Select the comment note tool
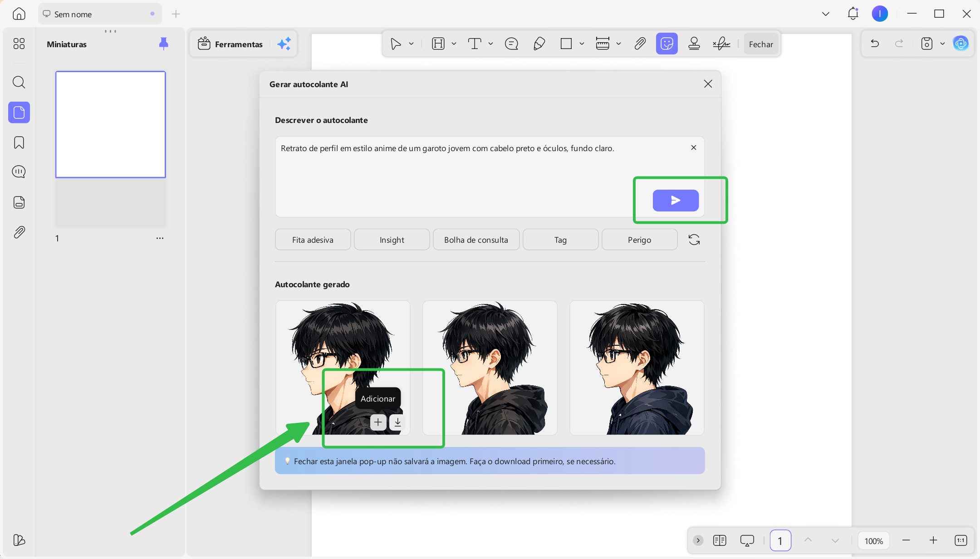The image size is (980, 559). click(x=511, y=44)
